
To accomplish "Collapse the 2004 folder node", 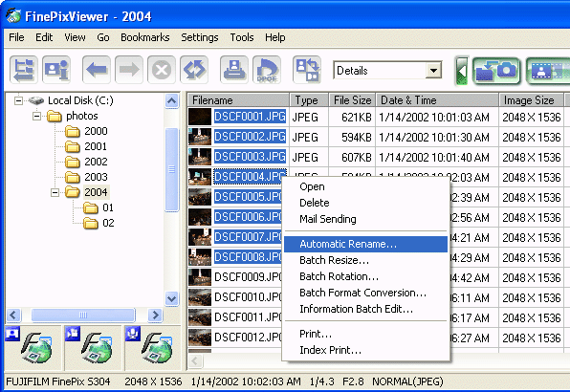I will click(55, 192).
